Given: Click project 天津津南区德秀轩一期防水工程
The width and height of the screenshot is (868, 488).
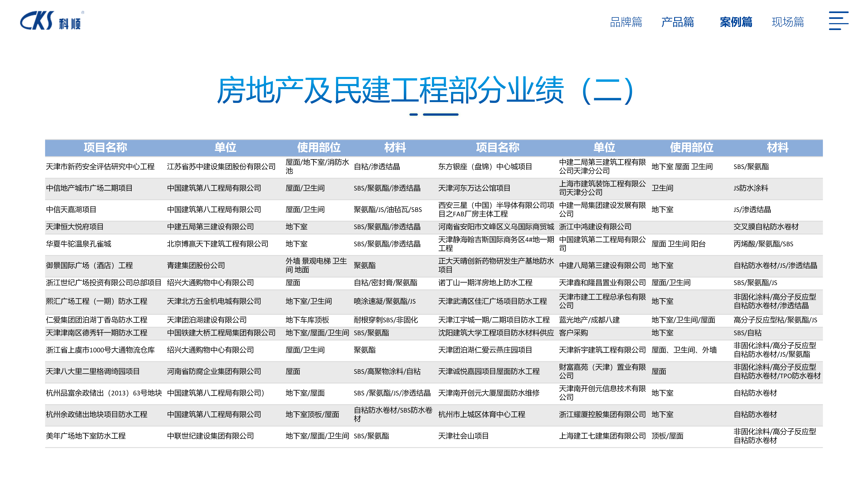Looking at the screenshot, I should coord(97,333).
